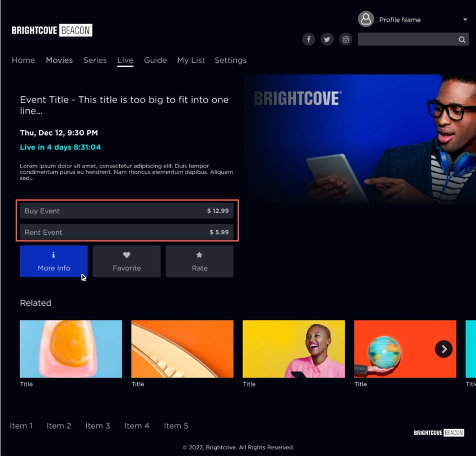
Task: Expand the Profile Name dropdown arrow
Action: coord(465,20)
